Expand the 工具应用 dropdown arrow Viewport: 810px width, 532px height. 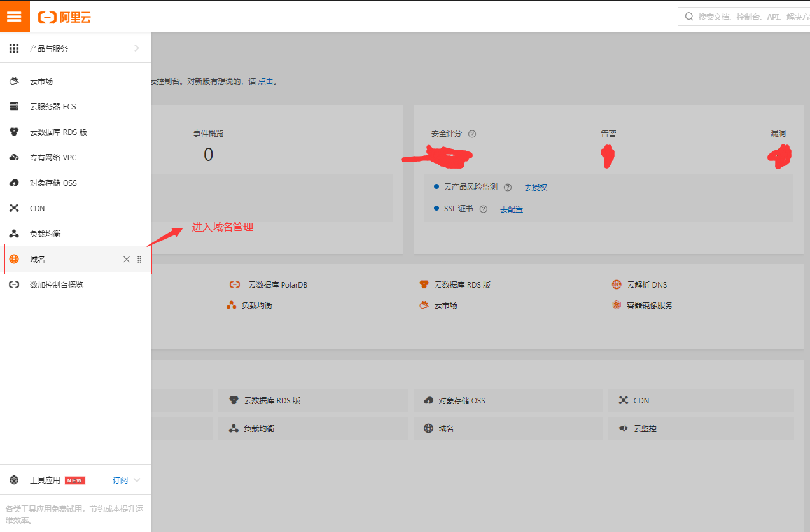point(137,480)
